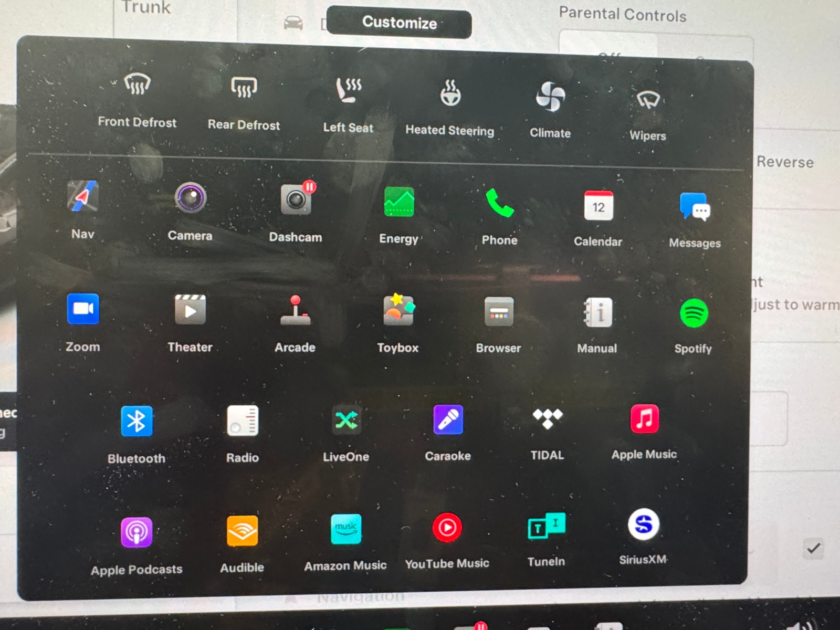Open Apple Podcasts
The image size is (840, 630).
(136, 547)
